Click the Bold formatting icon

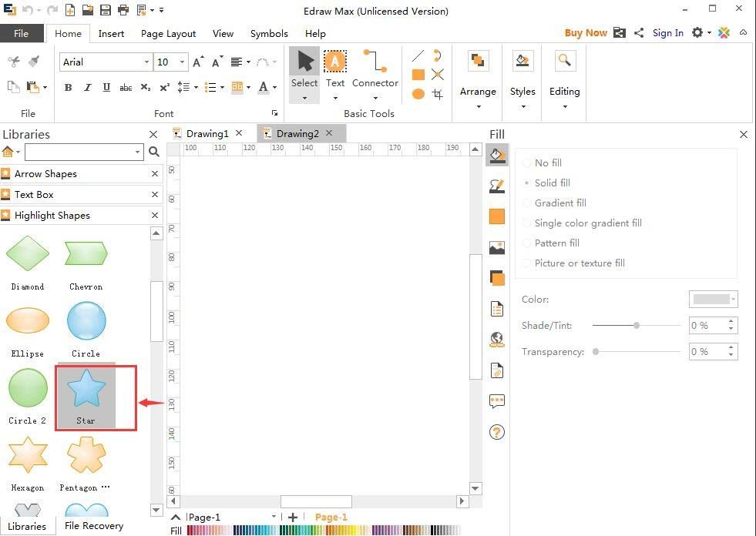point(69,88)
